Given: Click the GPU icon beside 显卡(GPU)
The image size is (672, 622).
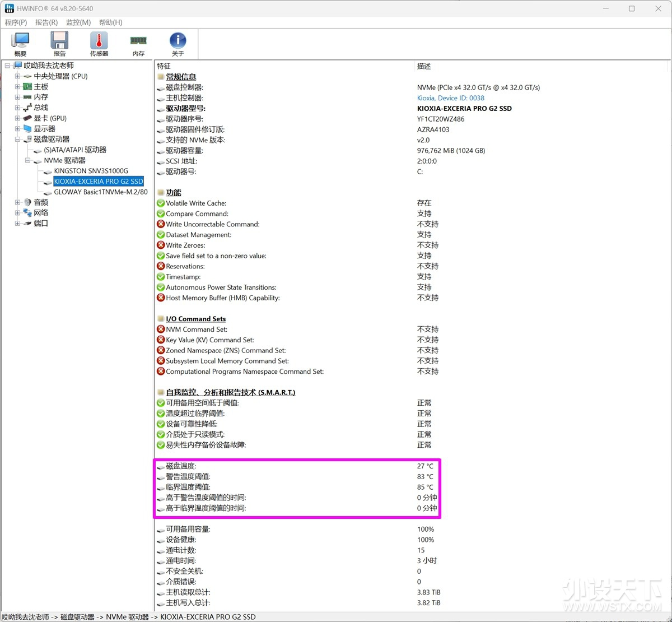Looking at the screenshot, I should (27, 118).
